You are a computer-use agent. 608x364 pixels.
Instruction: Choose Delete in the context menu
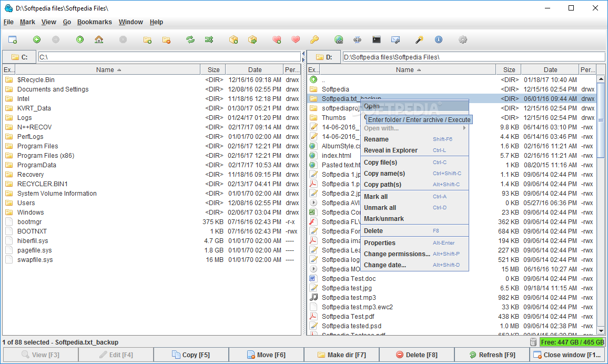point(414,230)
